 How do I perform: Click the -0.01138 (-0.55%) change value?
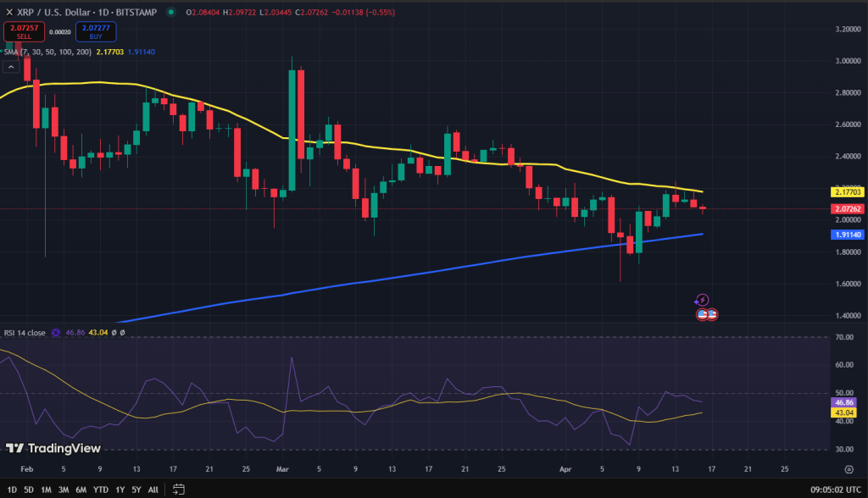pos(363,12)
